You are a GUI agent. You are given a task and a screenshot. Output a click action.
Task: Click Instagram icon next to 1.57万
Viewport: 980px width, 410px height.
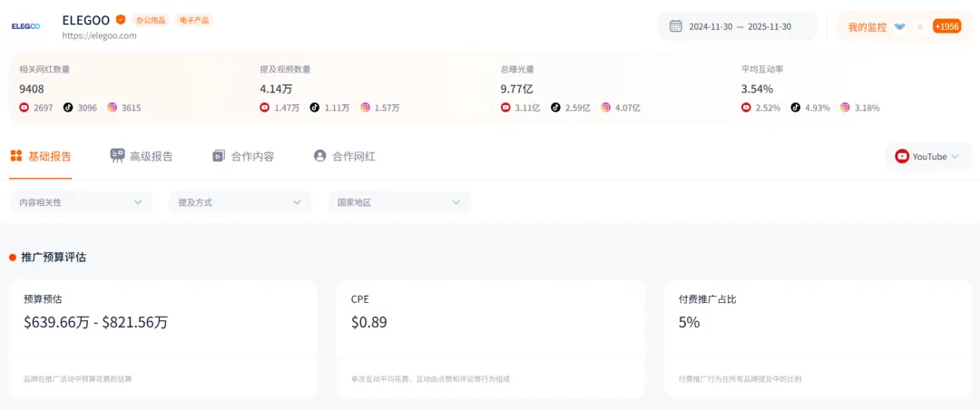point(365,108)
